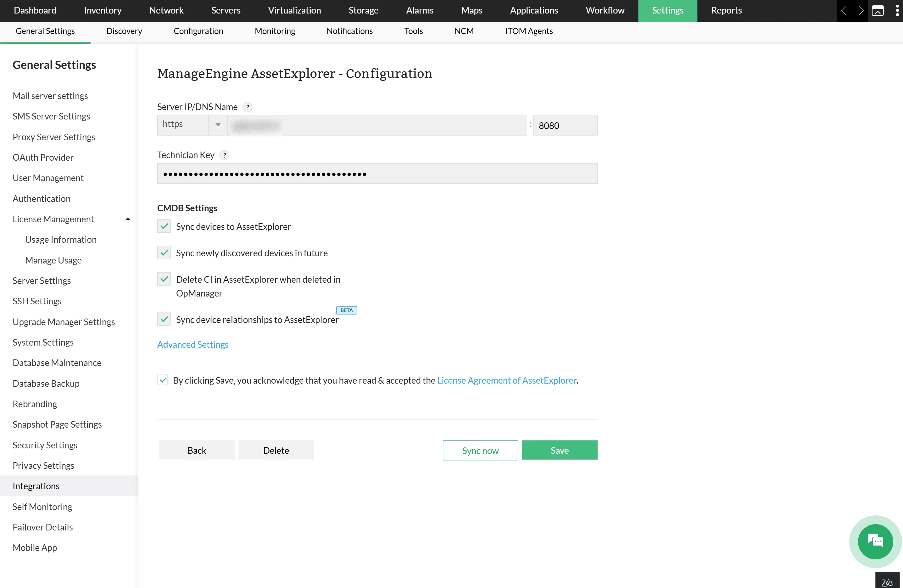Open the Maps menu

pyautogui.click(x=471, y=11)
